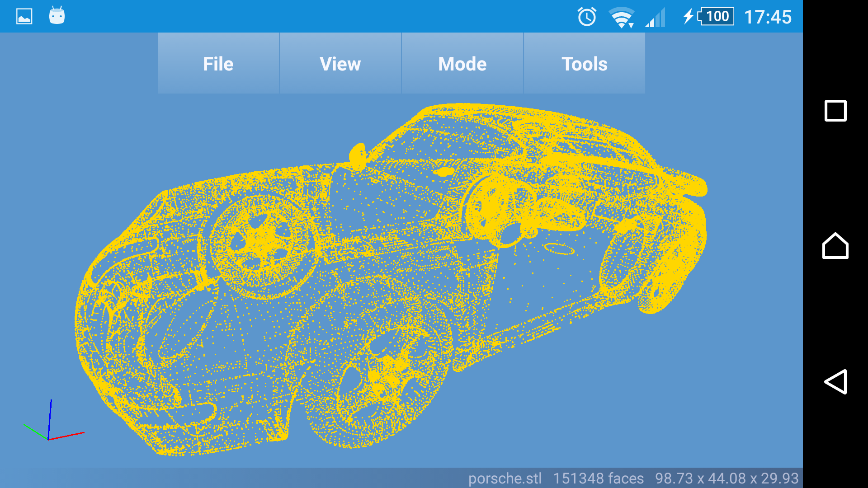This screenshot has height=488, width=868.
Task: Tap the 151348 faces count label
Action: tap(598, 478)
